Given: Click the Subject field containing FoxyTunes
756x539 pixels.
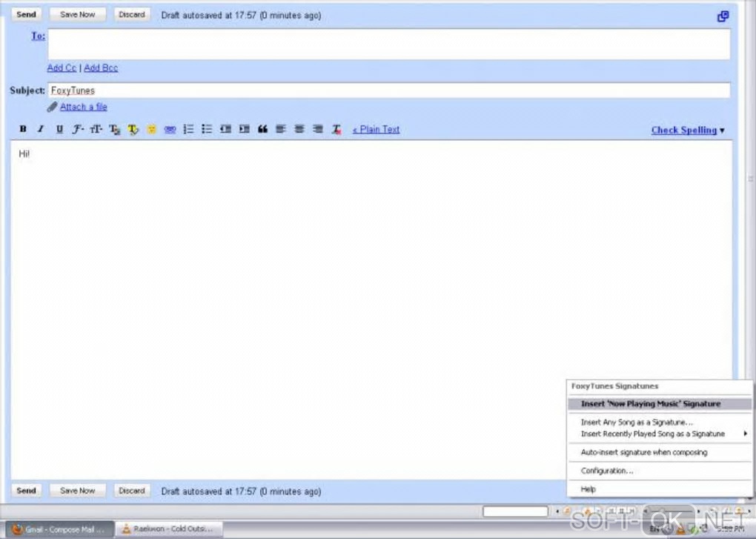Looking at the screenshot, I should (389, 90).
